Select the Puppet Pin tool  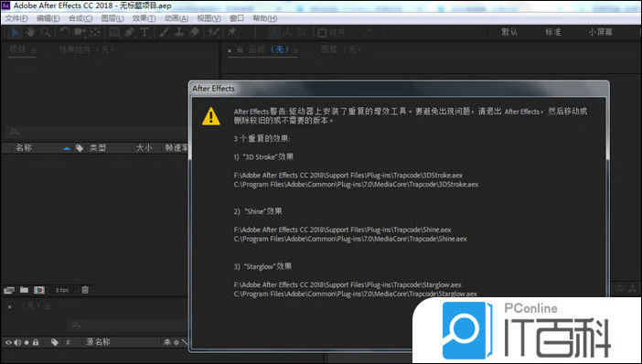point(231,32)
